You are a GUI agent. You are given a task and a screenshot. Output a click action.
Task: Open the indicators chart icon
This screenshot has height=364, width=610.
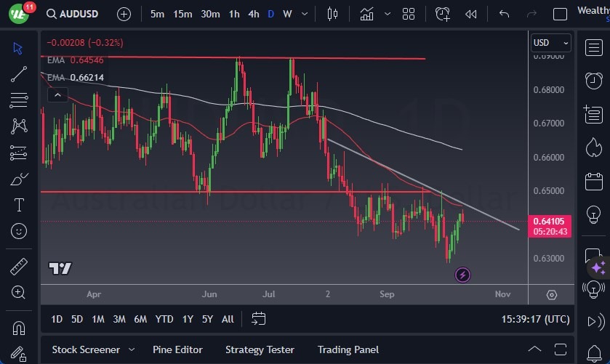tap(367, 14)
